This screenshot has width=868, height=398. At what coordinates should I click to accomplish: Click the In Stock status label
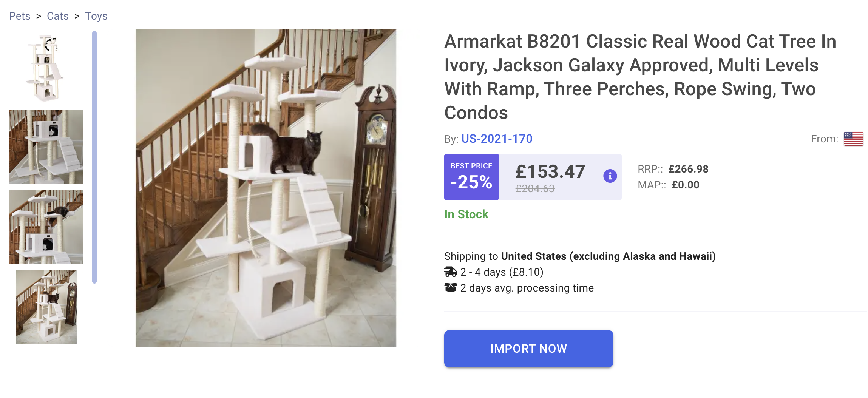pos(466,214)
